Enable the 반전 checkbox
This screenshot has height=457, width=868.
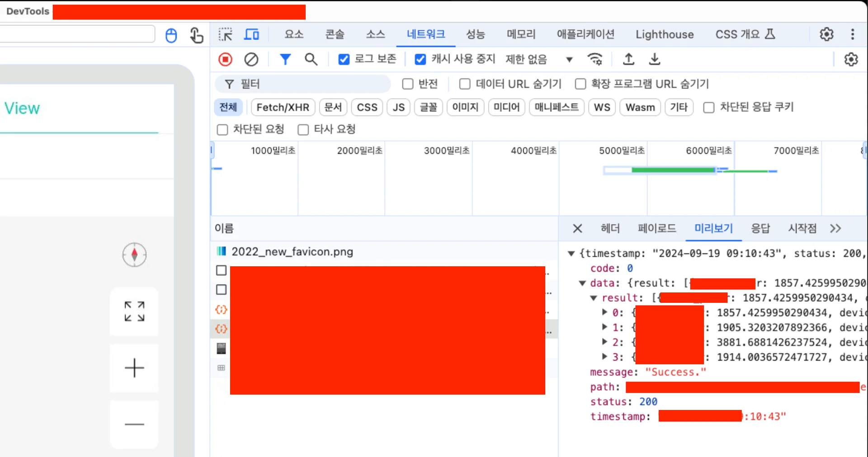(407, 84)
